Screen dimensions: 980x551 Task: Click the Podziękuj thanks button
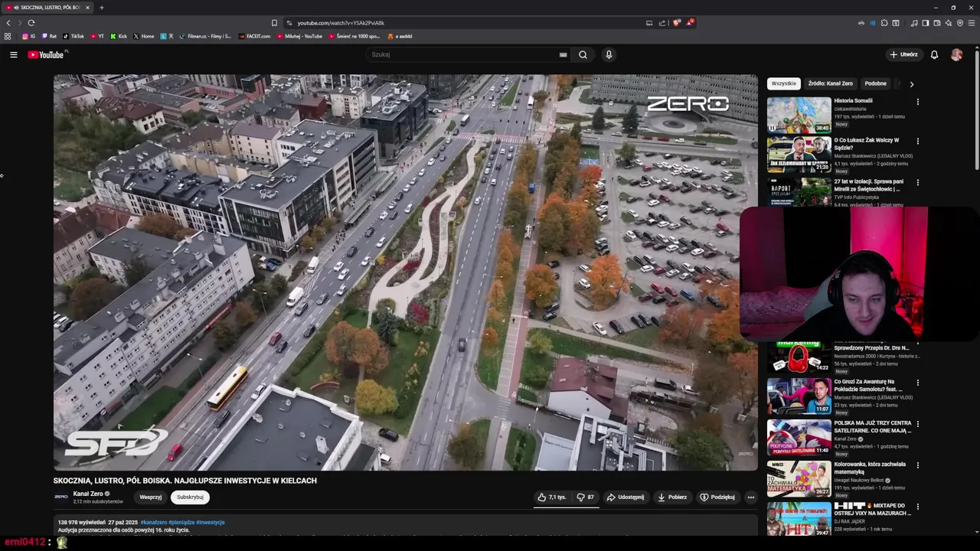(x=717, y=497)
